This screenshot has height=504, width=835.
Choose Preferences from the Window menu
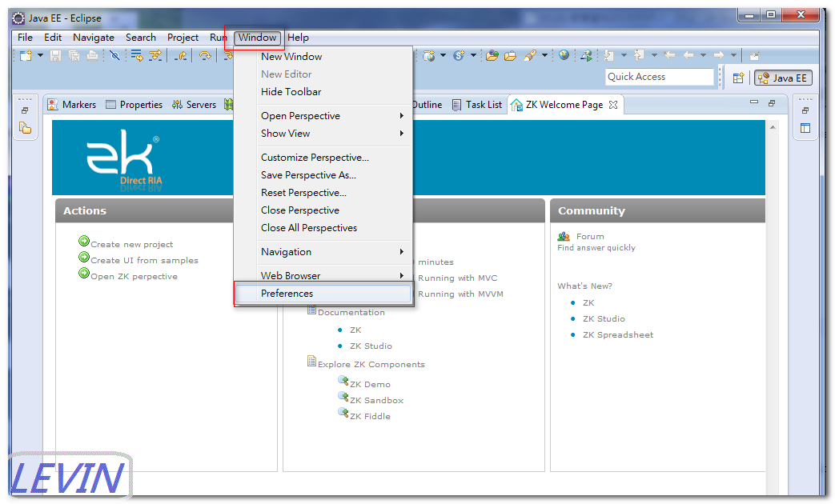click(323, 294)
